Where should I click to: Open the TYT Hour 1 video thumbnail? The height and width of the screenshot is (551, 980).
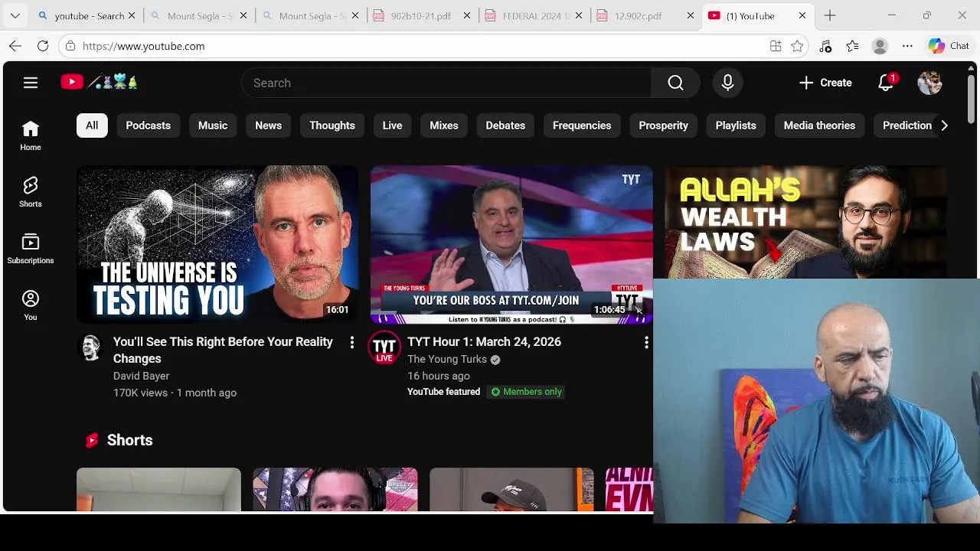[511, 244]
